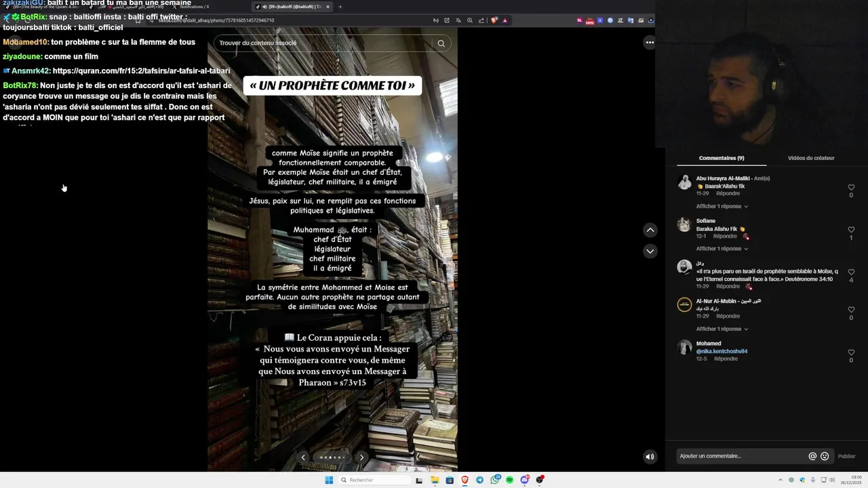Switch to Commentaires (9) tab
Screen dimensions: 868x488
tap(722, 158)
